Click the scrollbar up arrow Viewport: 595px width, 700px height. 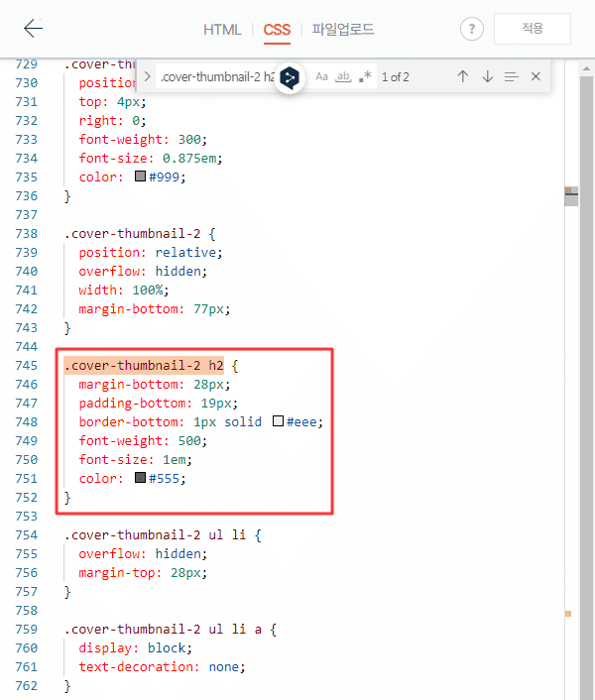(x=586, y=68)
